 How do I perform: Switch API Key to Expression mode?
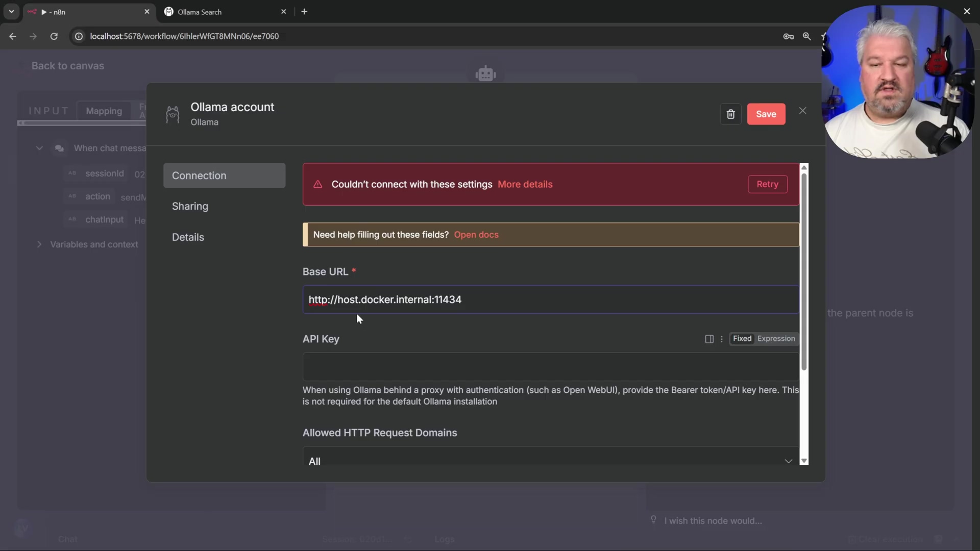pos(776,338)
